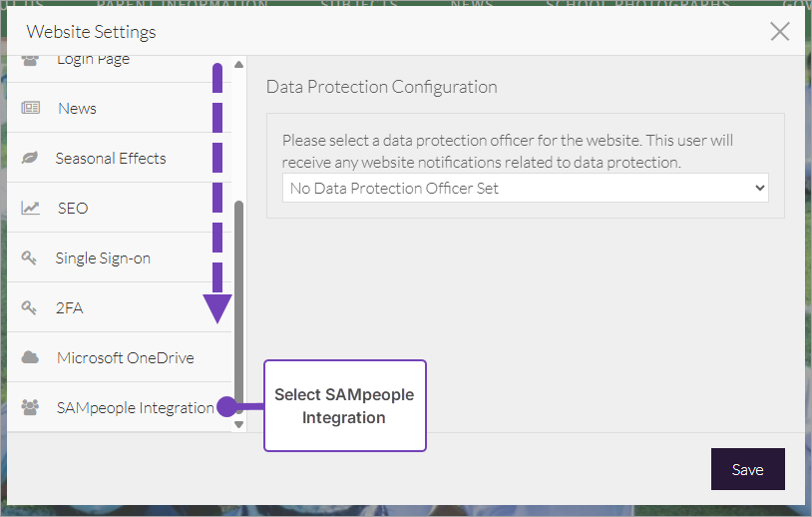The image size is (812, 517).
Task: Click the Single Sign-on key icon
Action: coord(30,258)
